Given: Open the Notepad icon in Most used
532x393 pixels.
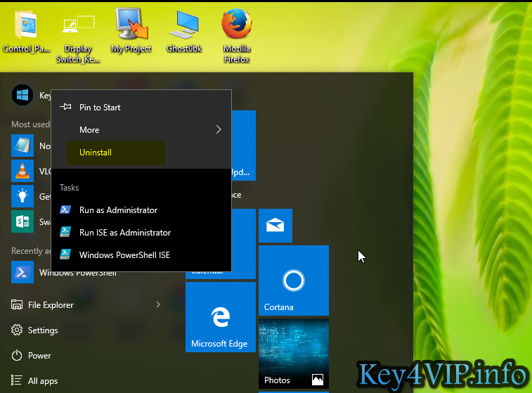Looking at the screenshot, I should (x=22, y=146).
